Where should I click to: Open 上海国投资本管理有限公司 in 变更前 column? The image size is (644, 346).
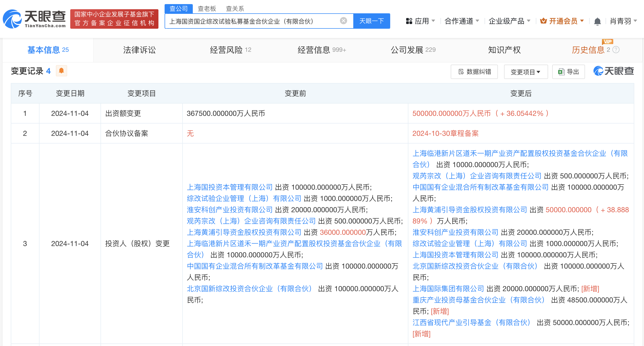[230, 187]
